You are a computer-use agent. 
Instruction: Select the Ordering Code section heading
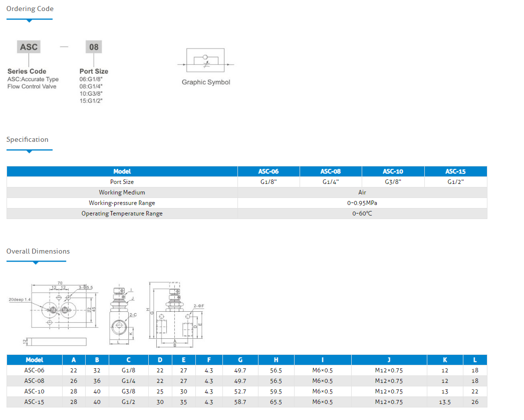point(30,9)
